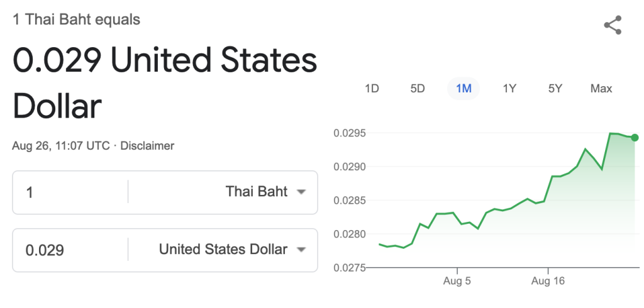Switch chart to 1Y range
Image resolution: width=644 pixels, height=308 pixels.
[x=509, y=89]
